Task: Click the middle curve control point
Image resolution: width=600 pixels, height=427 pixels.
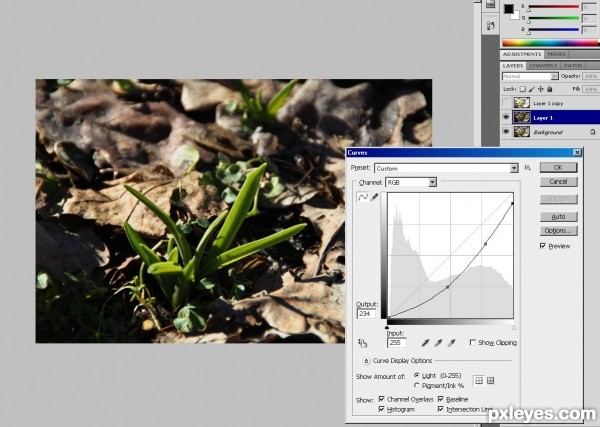Action: (x=448, y=287)
